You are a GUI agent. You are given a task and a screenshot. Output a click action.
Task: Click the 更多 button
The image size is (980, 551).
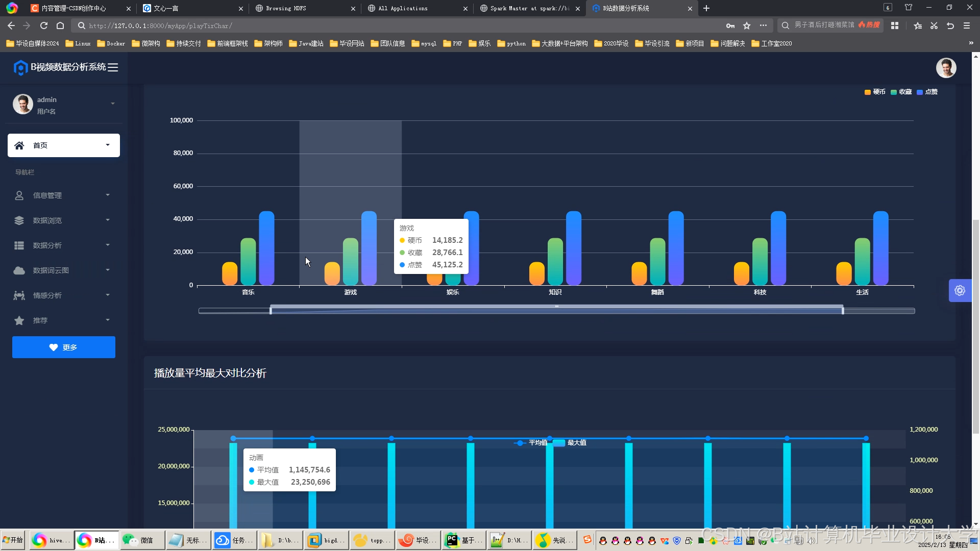[x=64, y=347]
